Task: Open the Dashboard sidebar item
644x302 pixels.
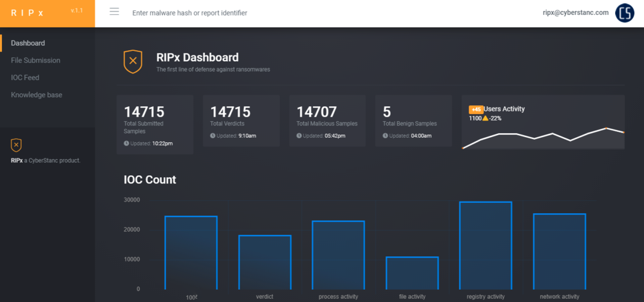Action: pos(28,43)
